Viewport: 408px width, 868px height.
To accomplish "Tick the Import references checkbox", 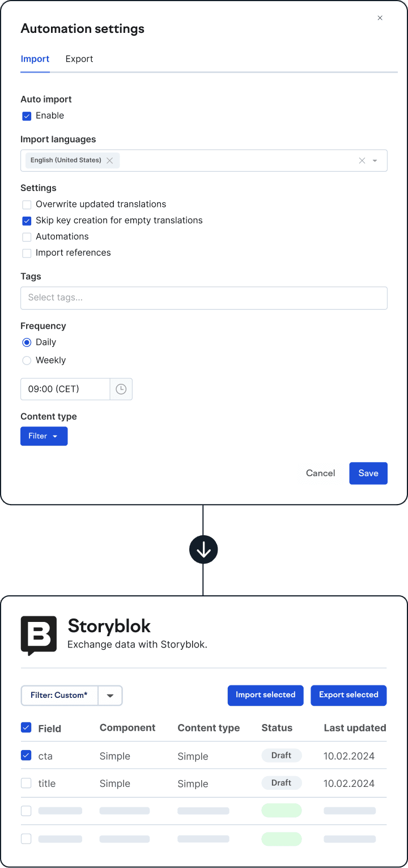I will tap(27, 253).
